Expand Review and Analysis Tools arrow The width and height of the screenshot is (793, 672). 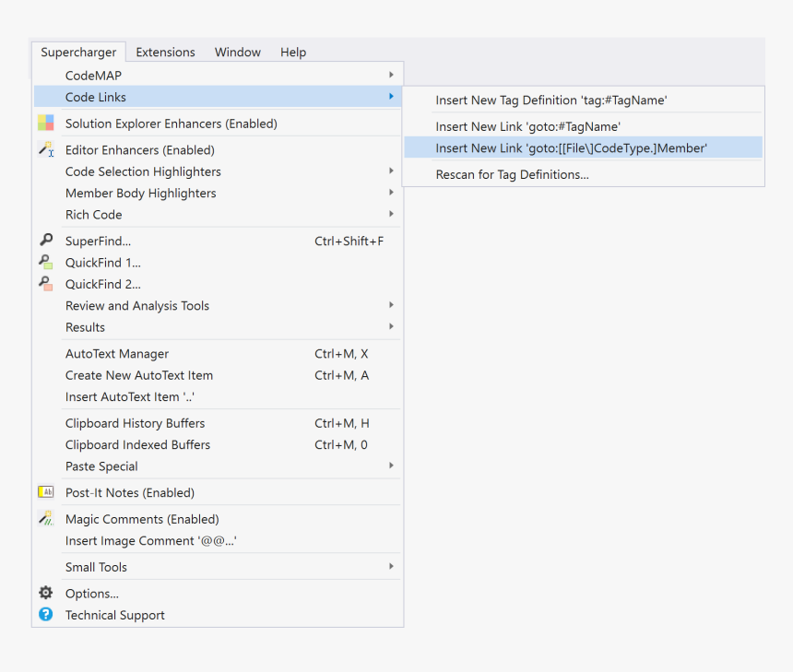[392, 305]
